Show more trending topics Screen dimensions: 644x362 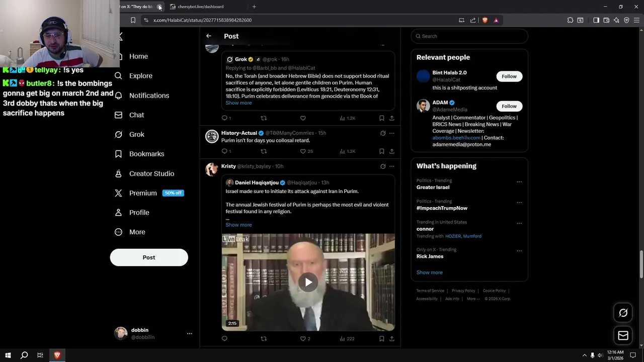coord(429,273)
